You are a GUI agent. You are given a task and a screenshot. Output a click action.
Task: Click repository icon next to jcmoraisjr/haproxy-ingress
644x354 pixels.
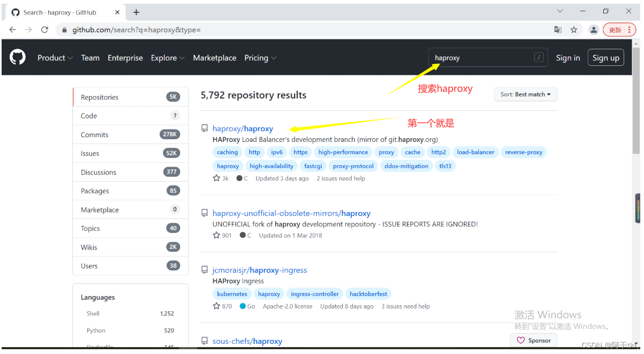(205, 270)
